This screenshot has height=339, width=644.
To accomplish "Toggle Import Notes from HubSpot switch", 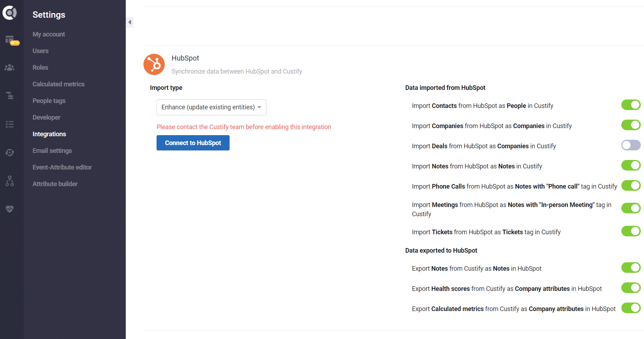I will click(631, 165).
